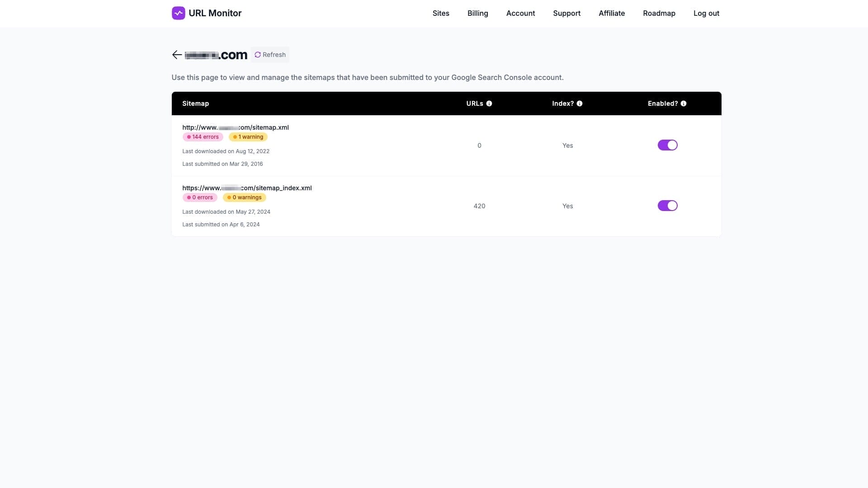The height and width of the screenshot is (488, 868).
Task: Open the Billing page
Action: tap(477, 14)
